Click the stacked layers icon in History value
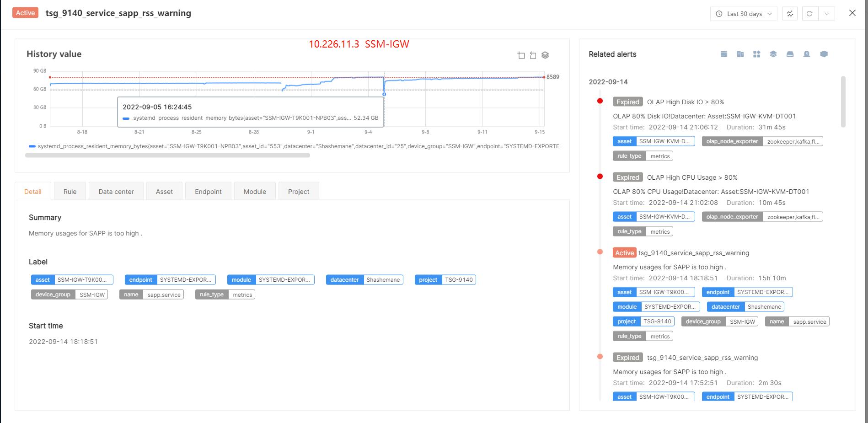868x423 pixels. [x=545, y=55]
